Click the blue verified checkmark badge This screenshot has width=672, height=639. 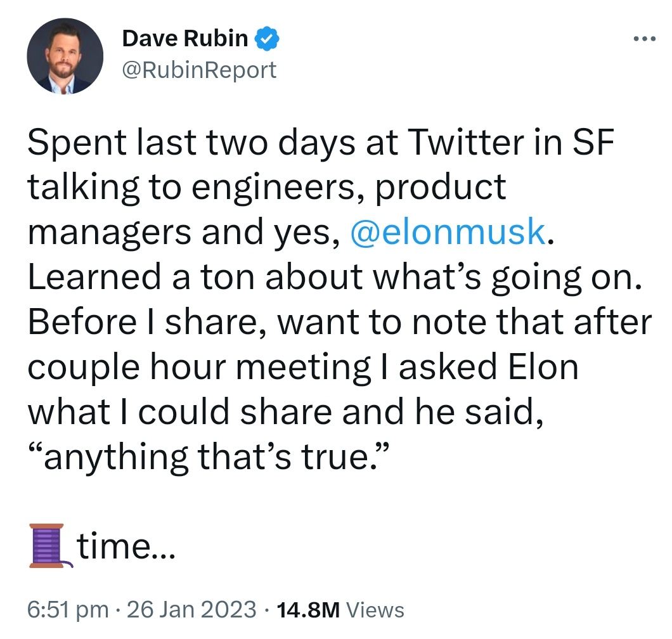tap(267, 39)
